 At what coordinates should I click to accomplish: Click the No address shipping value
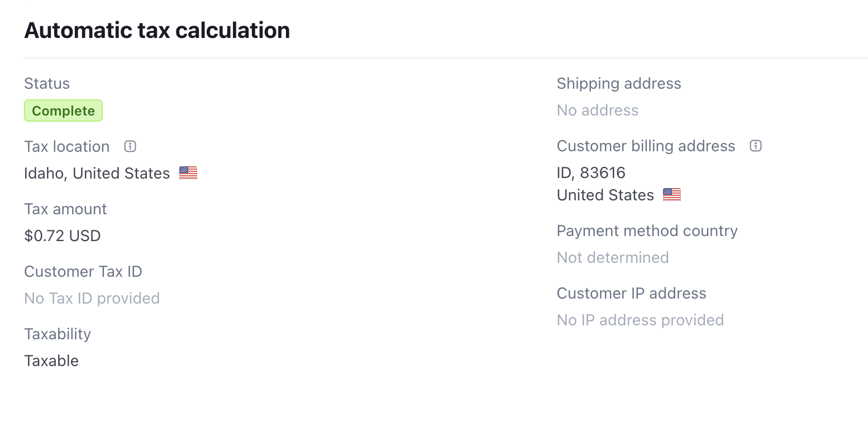click(598, 110)
